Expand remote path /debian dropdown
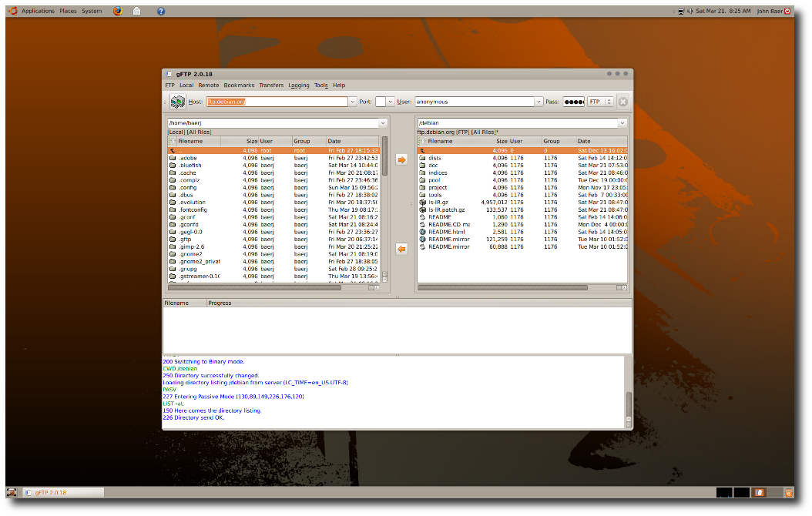This screenshot has height=516, width=812. pyautogui.click(x=622, y=123)
